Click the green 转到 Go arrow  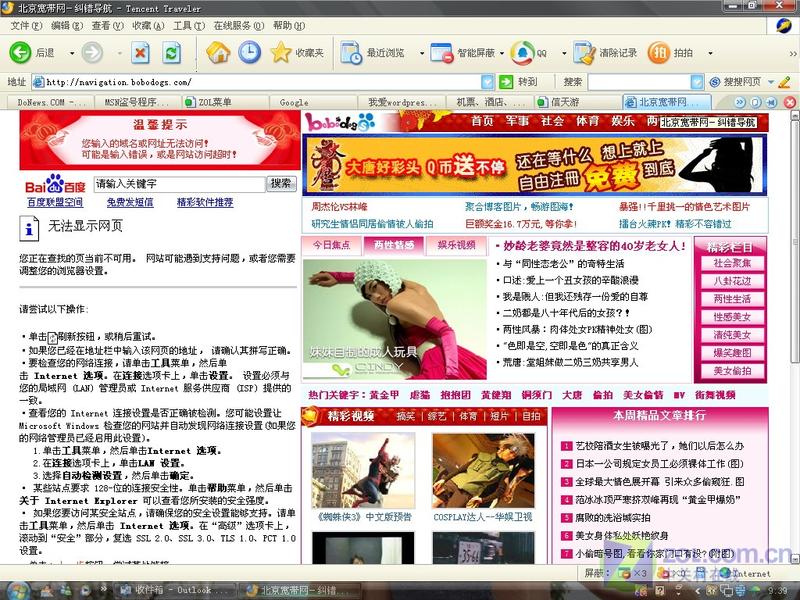[506, 82]
